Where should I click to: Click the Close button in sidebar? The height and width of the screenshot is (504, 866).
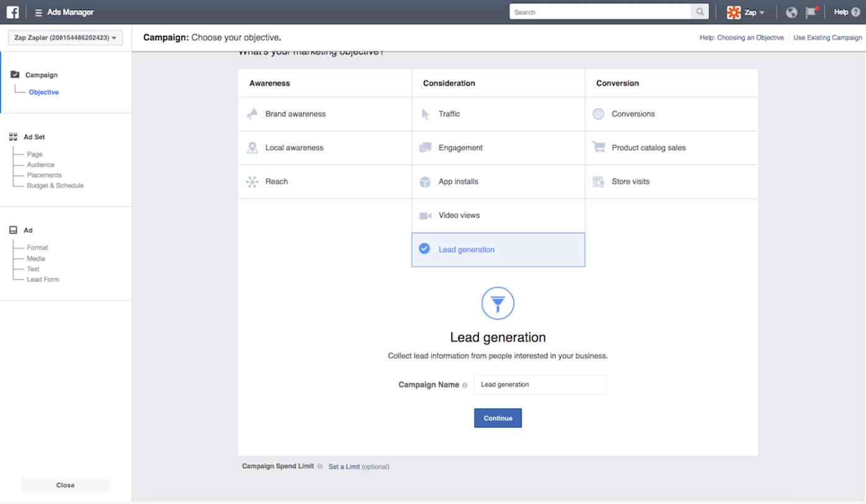pos(66,485)
